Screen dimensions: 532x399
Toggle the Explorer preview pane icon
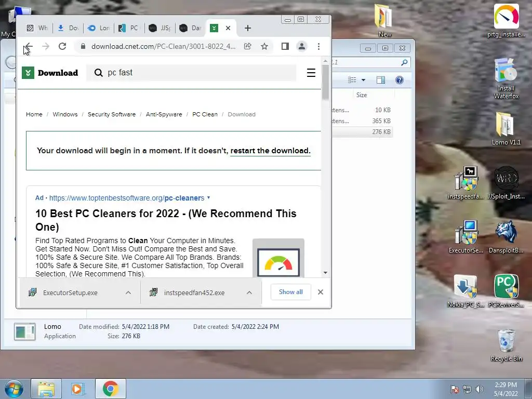tap(381, 80)
